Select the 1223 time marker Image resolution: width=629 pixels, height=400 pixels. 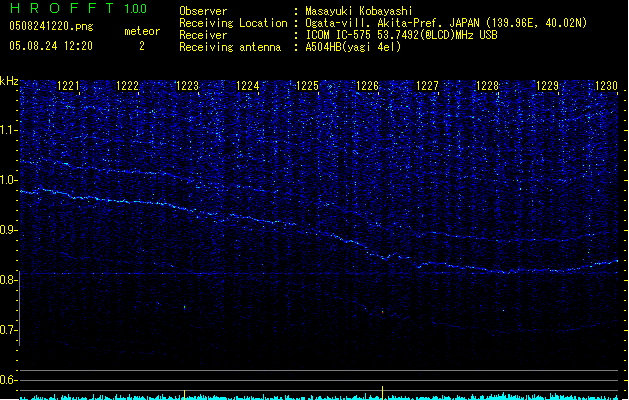tap(188, 87)
